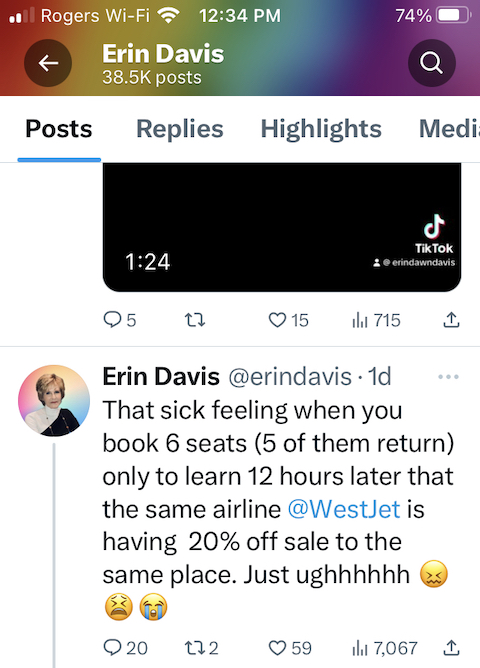Share the WestJet sale tweet

click(x=451, y=648)
